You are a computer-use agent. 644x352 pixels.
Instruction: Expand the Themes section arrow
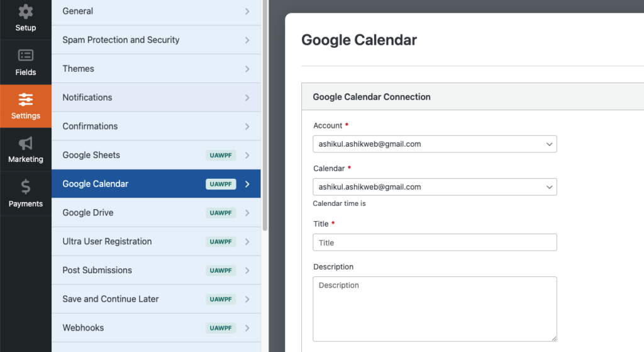tap(247, 69)
